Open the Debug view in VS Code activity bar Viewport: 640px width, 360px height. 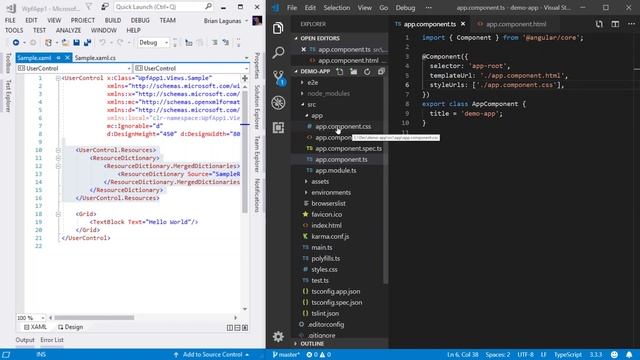click(x=278, y=102)
